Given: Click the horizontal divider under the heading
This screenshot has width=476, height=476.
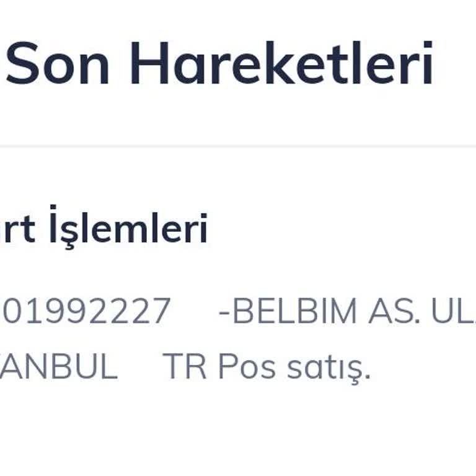Looking at the screenshot, I should pyautogui.click(x=238, y=147).
